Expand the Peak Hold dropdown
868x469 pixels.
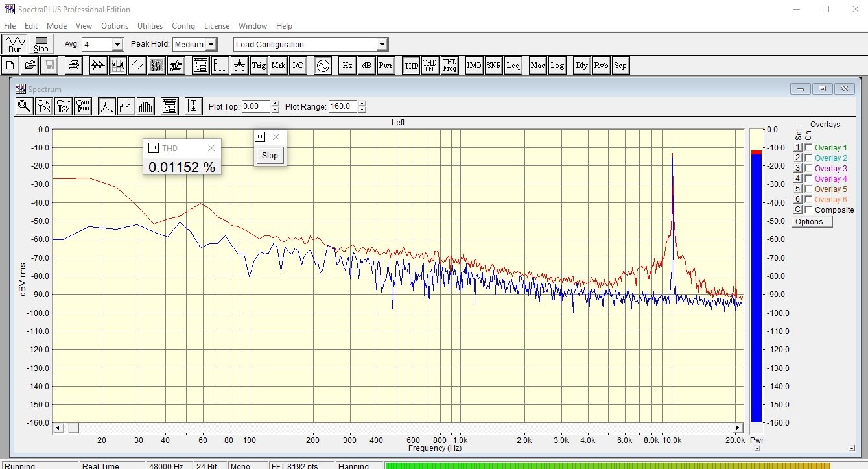211,45
